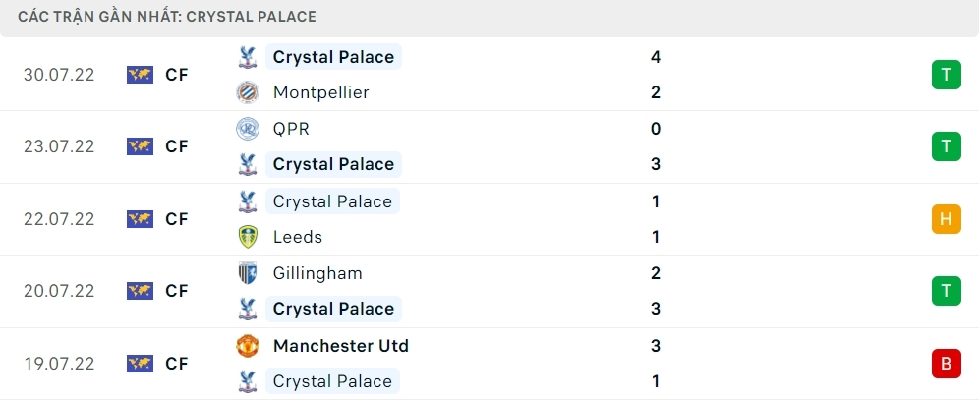980x401 pixels.
Task: Click world flag icon for 19.07.22 match
Action: [141, 364]
